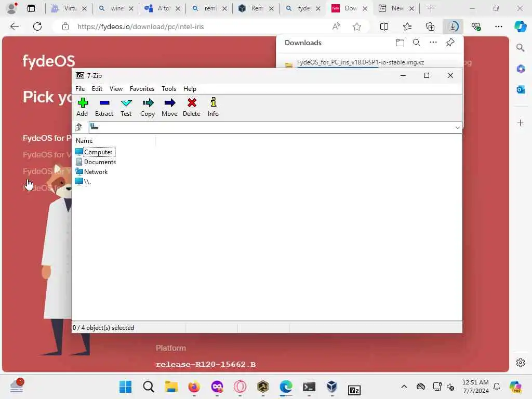Pin the Edge Downloads panel
Screen dimensions: 532x399
click(x=450, y=43)
